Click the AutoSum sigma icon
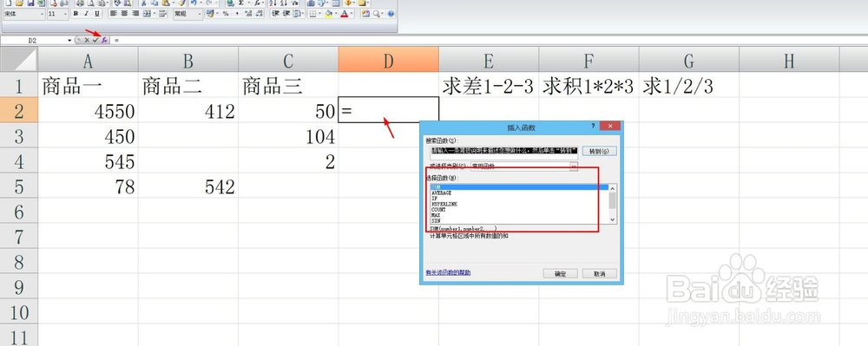This screenshot has height=346, width=868. pos(240,3)
